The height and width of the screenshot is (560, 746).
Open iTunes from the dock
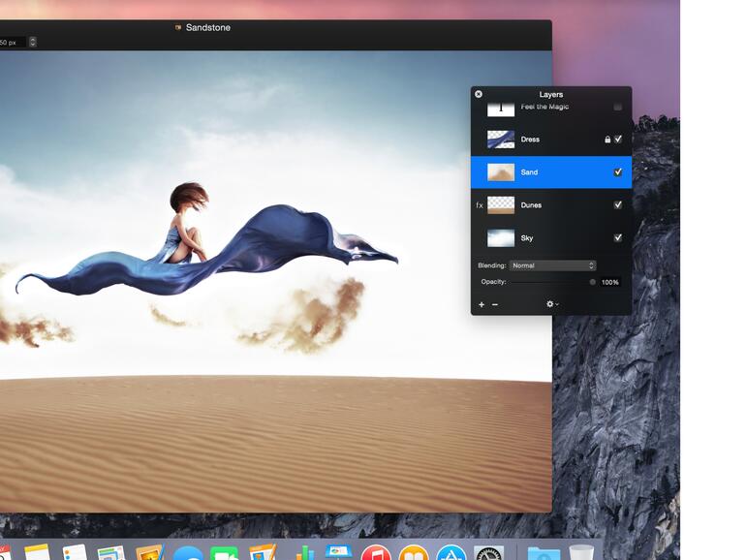(x=376, y=553)
